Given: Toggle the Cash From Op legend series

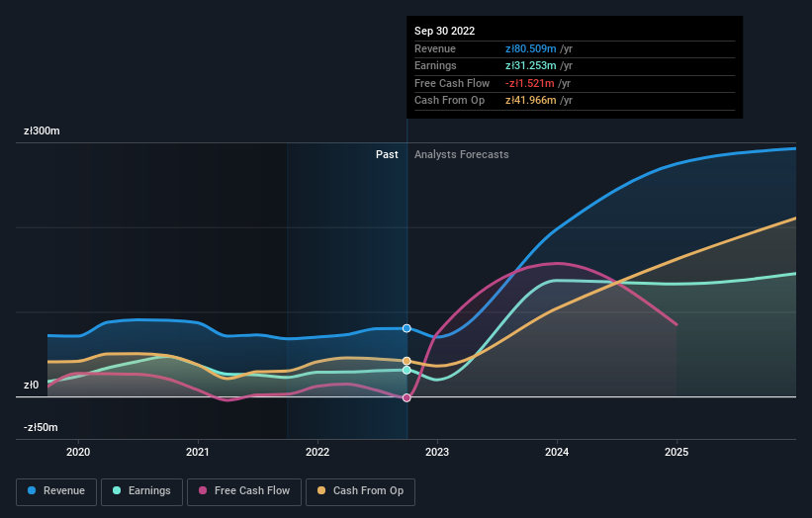Looking at the screenshot, I should (360, 491).
